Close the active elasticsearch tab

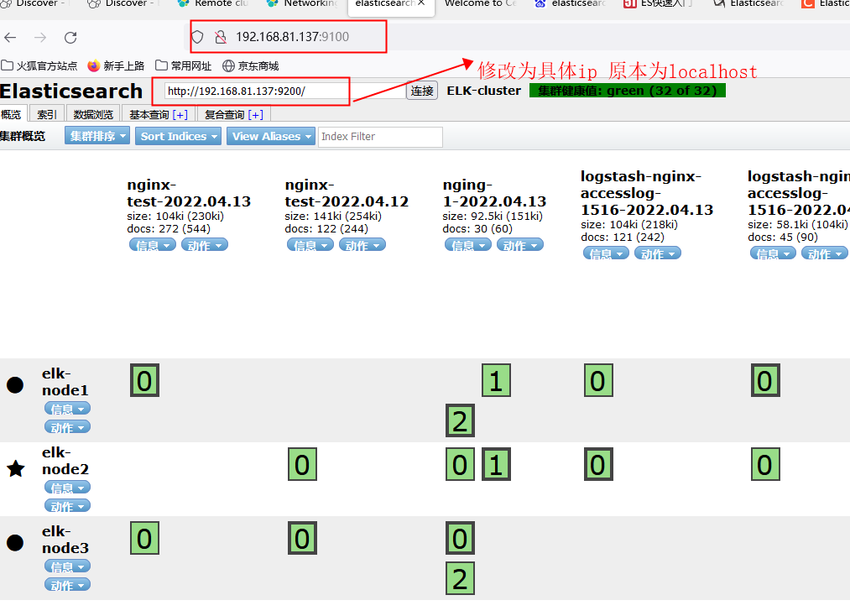point(421,3)
